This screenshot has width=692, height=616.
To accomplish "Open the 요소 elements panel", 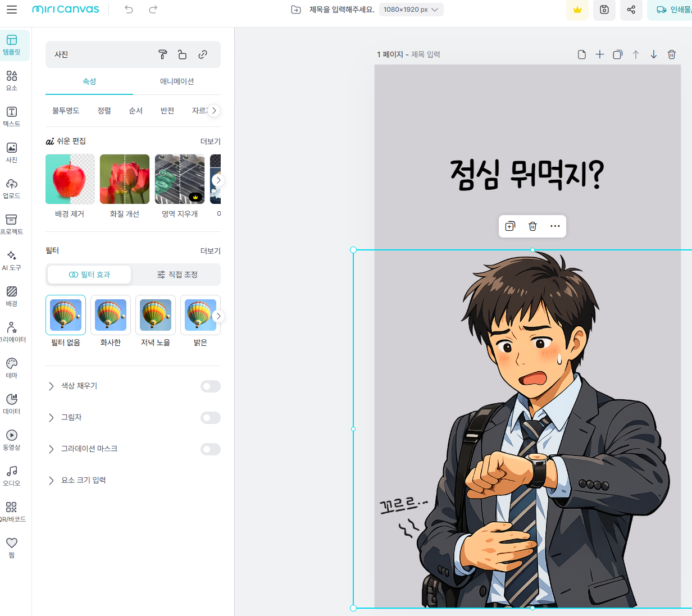I will (x=12, y=81).
